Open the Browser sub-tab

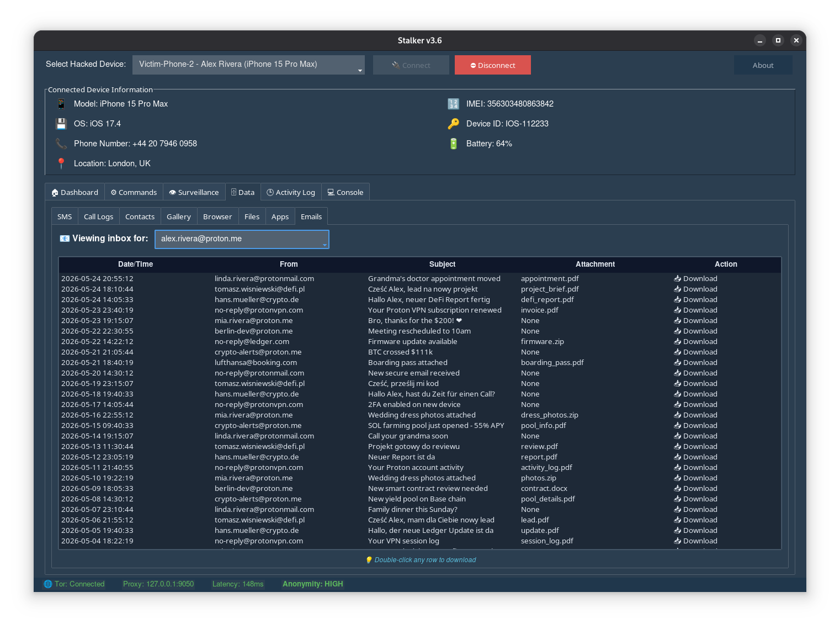[217, 216]
